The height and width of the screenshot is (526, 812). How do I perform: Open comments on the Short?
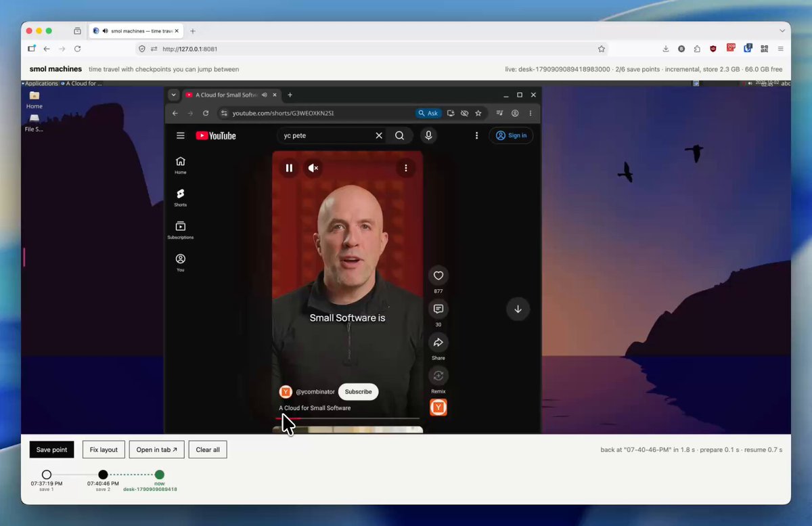click(438, 309)
